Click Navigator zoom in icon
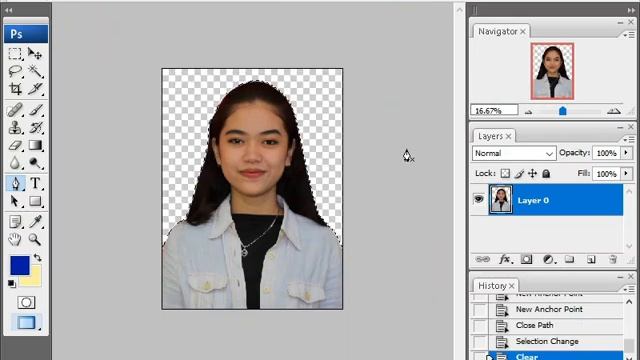The image size is (640, 360). coord(613,111)
